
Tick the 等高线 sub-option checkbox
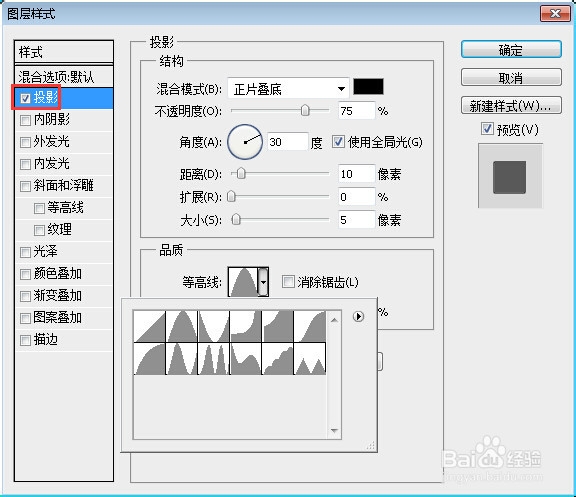click(39, 208)
